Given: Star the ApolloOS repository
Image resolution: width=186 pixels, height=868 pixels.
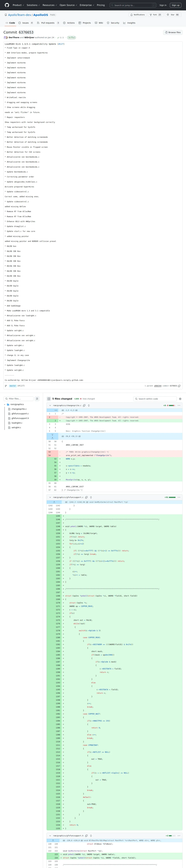Looking at the screenshot, I should click(173, 15).
